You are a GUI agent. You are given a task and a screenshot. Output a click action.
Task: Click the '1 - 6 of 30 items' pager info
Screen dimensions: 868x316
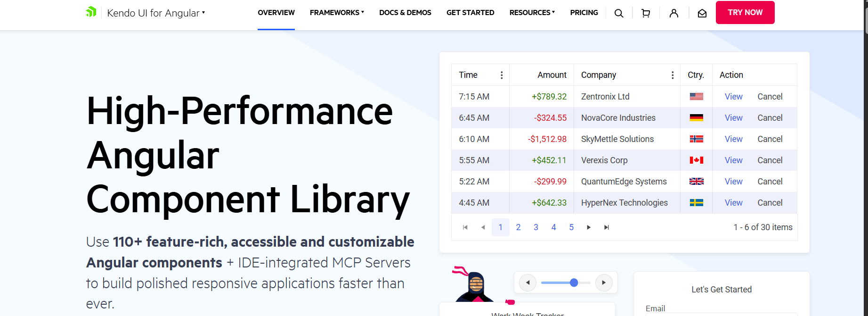[x=763, y=227]
